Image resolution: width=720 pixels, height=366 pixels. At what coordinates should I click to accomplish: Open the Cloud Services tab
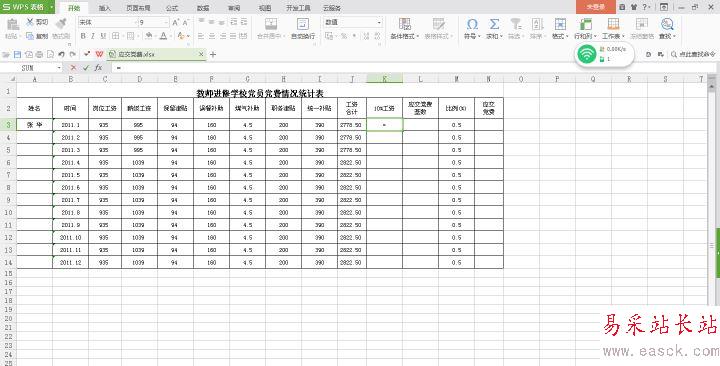tap(332, 8)
